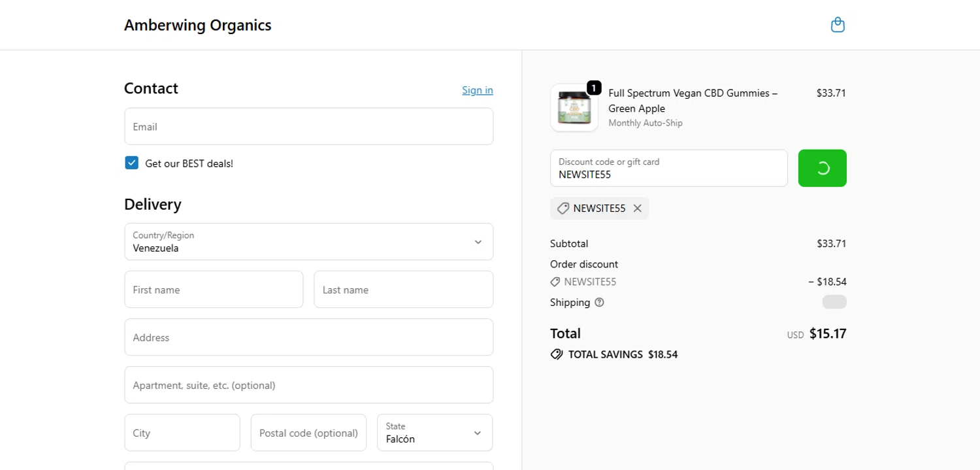Click the Sign in link
The image size is (980, 470).
pos(478,90)
